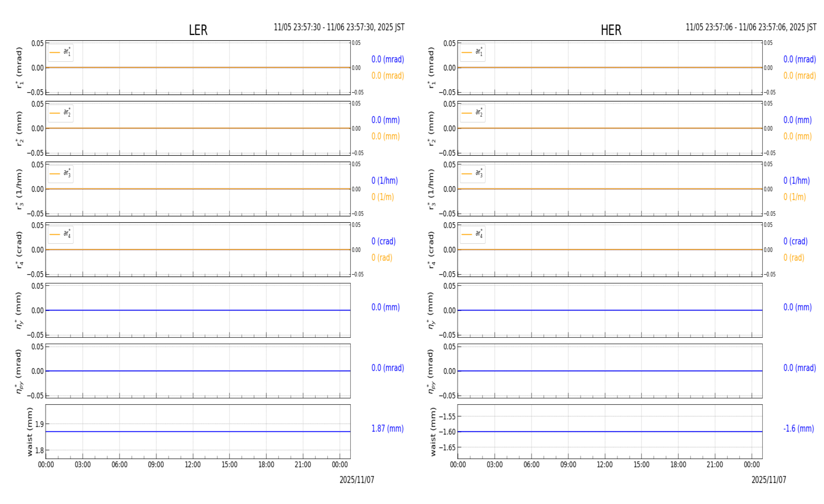
Task: Select HER time range ending 23:57:06, 2025 JST
Action: (751, 27)
